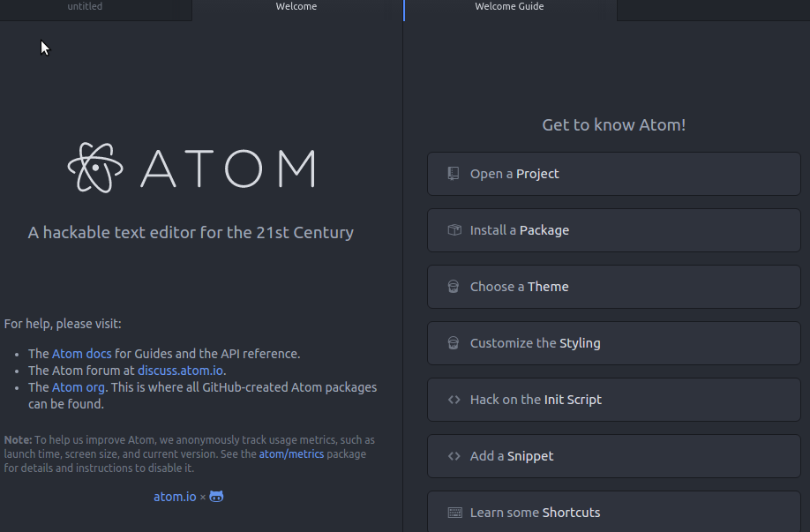The width and height of the screenshot is (810, 532).
Task: Click the code brackets icon beside Add a Snippet
Action: pyautogui.click(x=454, y=456)
